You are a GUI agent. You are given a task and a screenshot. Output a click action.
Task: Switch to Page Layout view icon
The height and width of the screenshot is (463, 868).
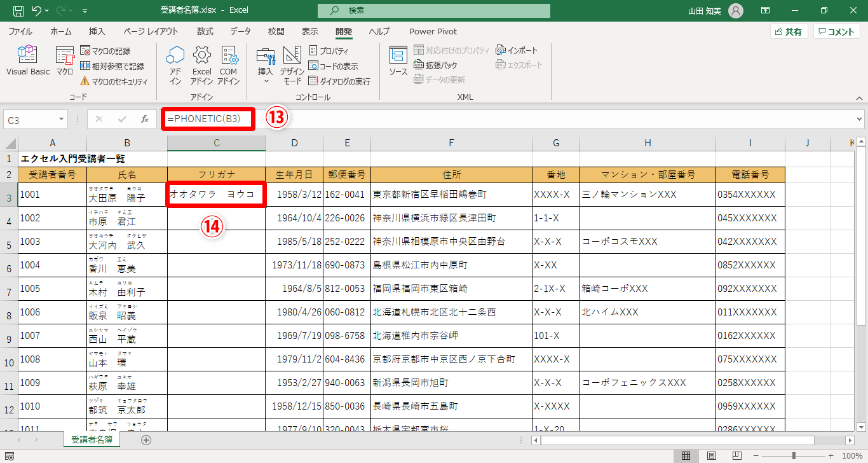tap(712, 455)
